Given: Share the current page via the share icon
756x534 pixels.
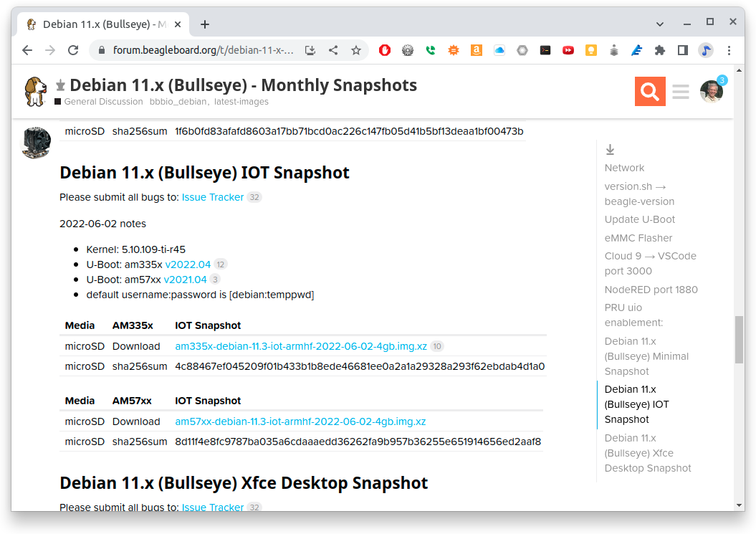Looking at the screenshot, I should 332,50.
